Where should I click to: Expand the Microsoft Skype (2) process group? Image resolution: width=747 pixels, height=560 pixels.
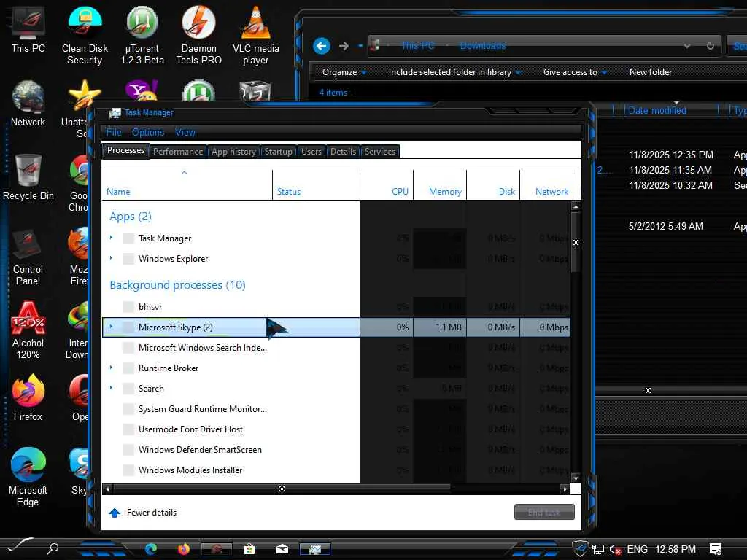click(111, 327)
